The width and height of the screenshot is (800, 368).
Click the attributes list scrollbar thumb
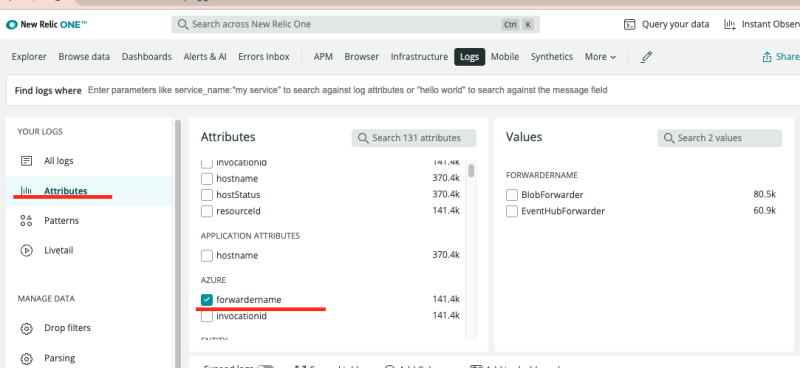[471, 170]
